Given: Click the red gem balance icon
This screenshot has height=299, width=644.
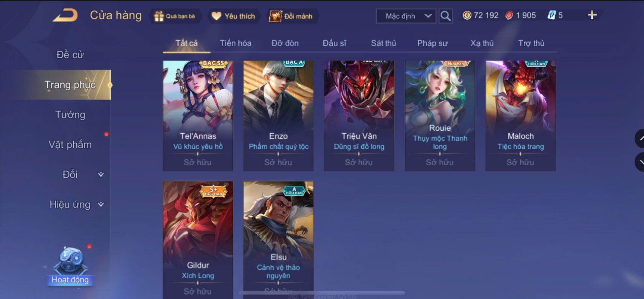Looking at the screenshot, I should tap(509, 15).
